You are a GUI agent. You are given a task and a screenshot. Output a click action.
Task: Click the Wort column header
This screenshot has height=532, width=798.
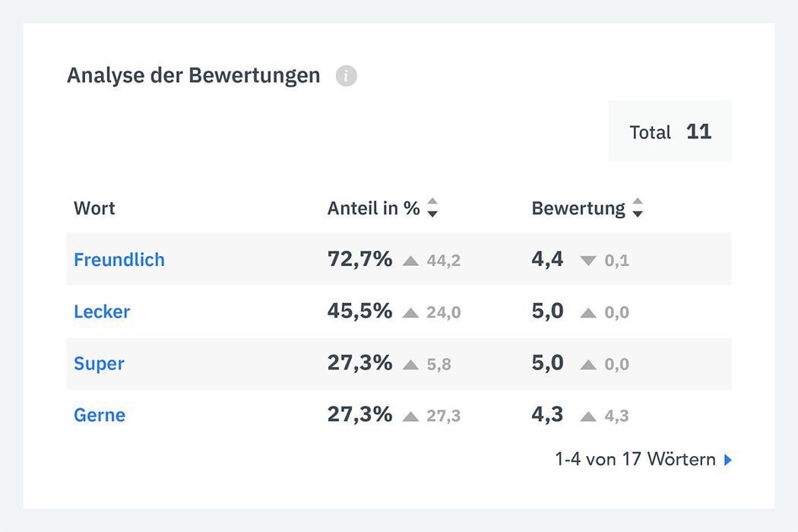point(94,208)
